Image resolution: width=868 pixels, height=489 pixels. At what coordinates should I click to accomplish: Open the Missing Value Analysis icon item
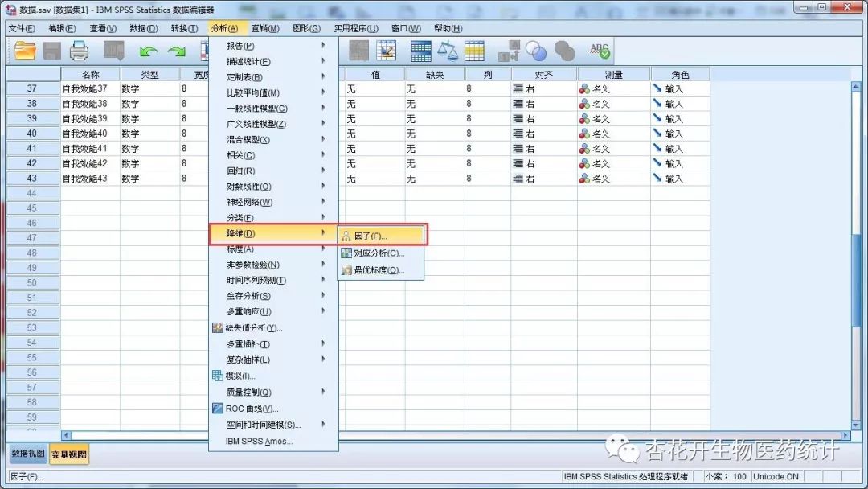[218, 327]
